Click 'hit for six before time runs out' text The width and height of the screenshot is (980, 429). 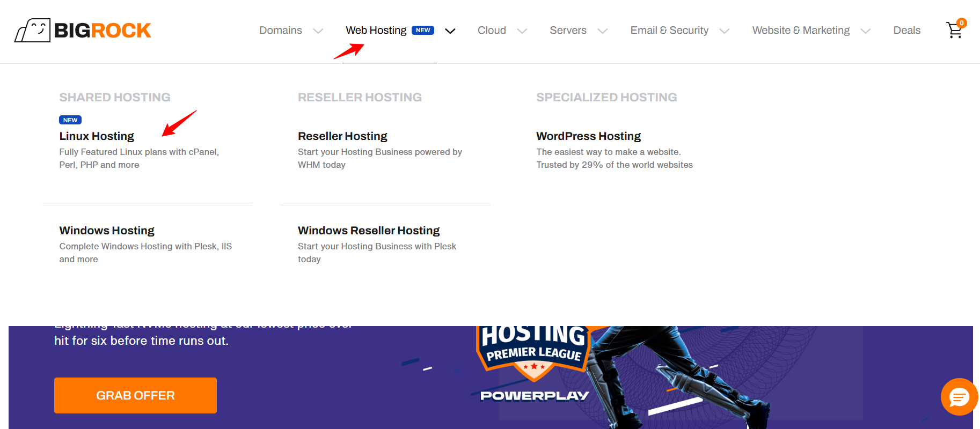pyautogui.click(x=141, y=341)
